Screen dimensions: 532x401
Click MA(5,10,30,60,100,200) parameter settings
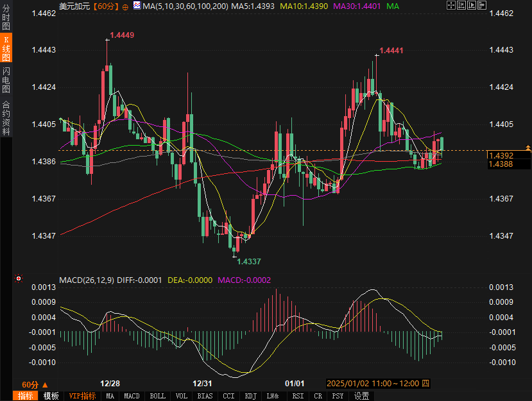tap(185, 6)
